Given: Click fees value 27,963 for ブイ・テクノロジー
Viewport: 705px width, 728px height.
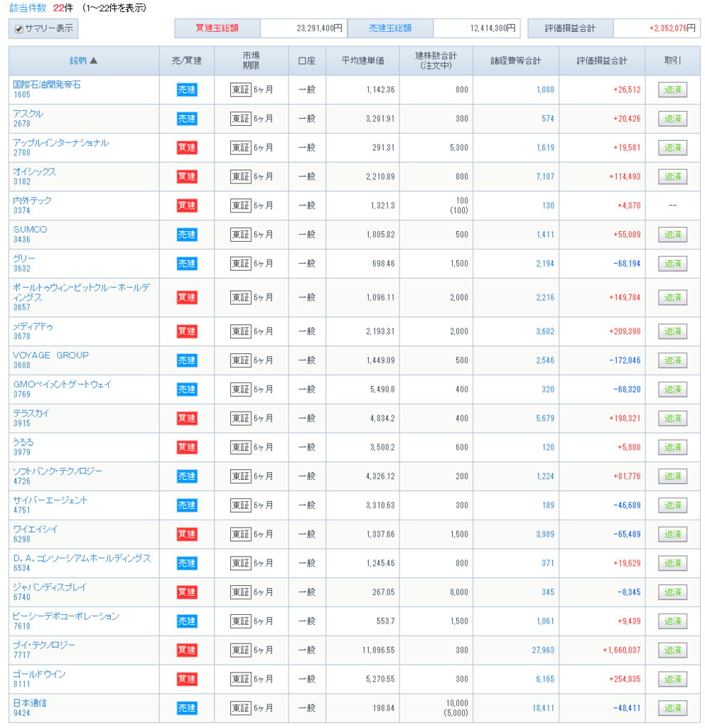Looking at the screenshot, I should (543, 650).
